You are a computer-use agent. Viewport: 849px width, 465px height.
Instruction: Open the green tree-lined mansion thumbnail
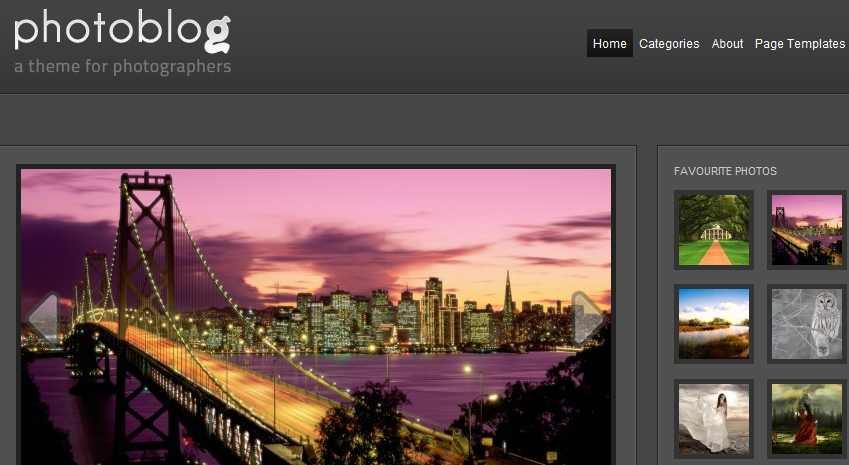point(714,230)
